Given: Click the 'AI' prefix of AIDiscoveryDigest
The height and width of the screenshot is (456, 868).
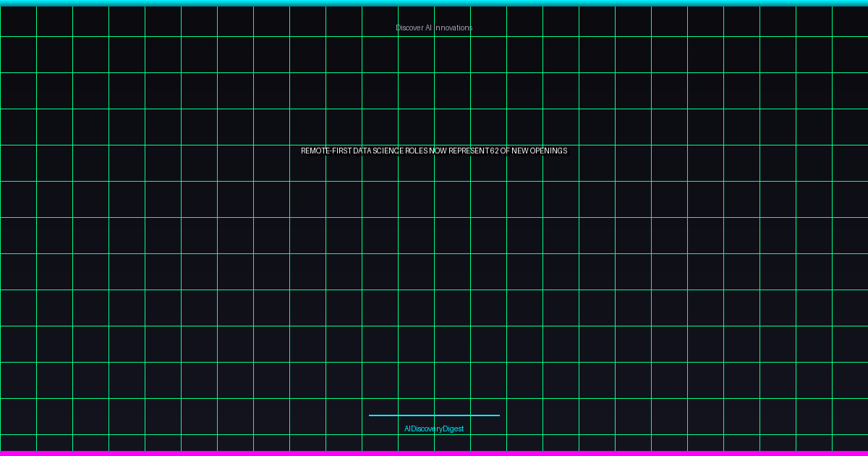Looking at the screenshot, I should coord(407,428).
